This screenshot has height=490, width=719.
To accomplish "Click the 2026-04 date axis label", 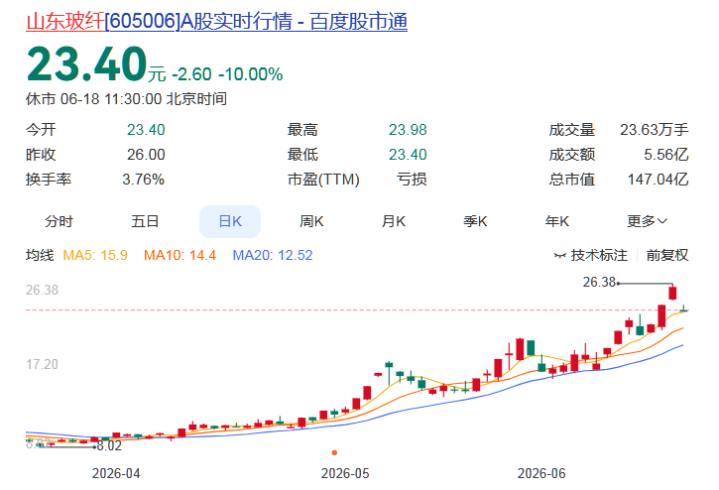I will [x=116, y=473].
